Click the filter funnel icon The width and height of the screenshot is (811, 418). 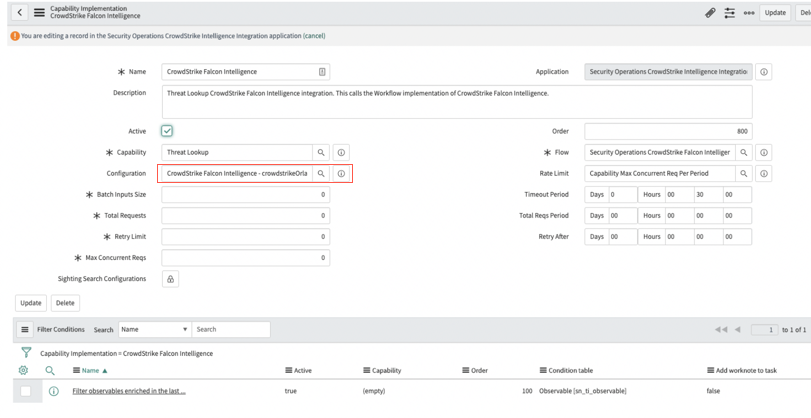tap(26, 353)
